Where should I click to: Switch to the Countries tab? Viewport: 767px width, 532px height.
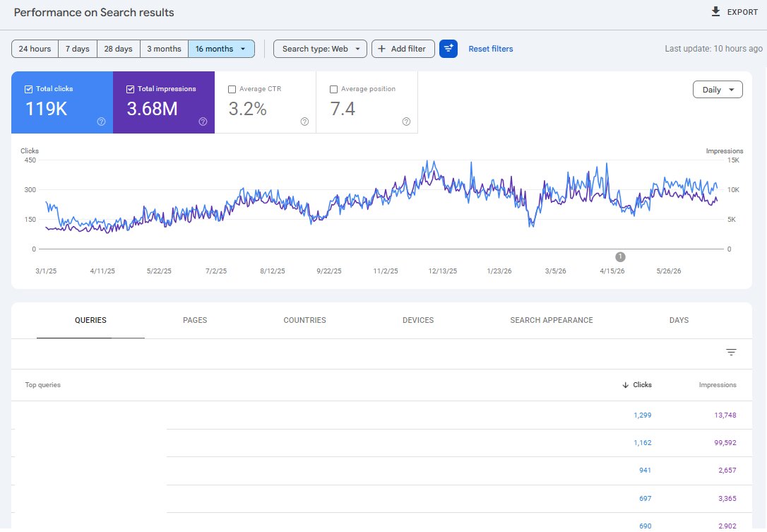[x=304, y=320]
